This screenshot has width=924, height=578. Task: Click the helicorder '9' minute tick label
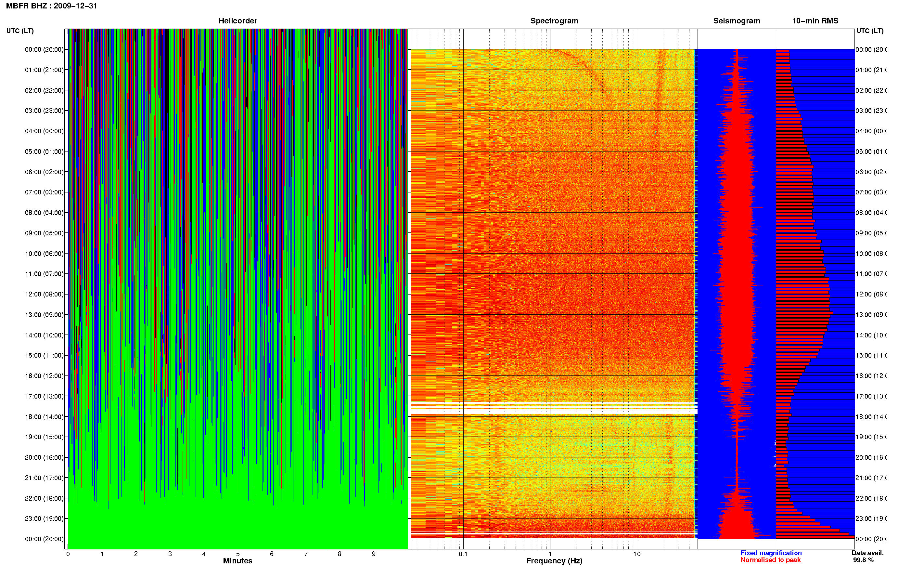374,554
